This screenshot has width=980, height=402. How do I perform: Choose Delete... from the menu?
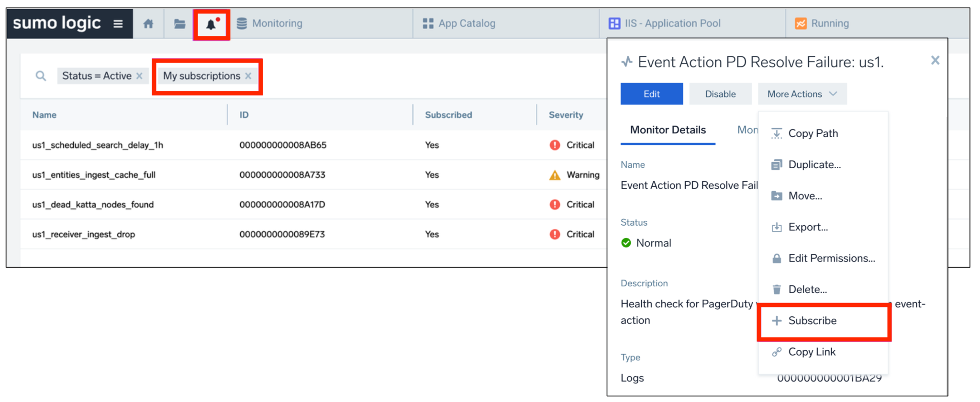807,290
